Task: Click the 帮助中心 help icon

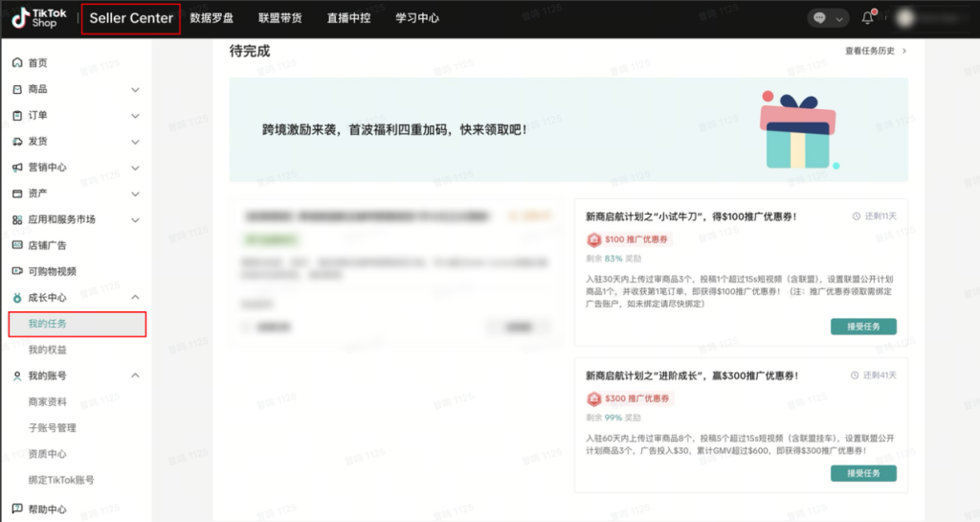Action: [17, 509]
